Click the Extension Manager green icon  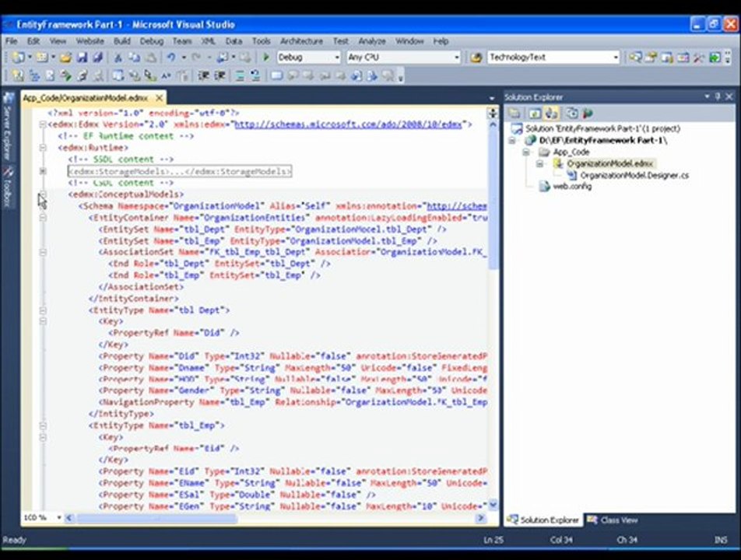(x=715, y=58)
